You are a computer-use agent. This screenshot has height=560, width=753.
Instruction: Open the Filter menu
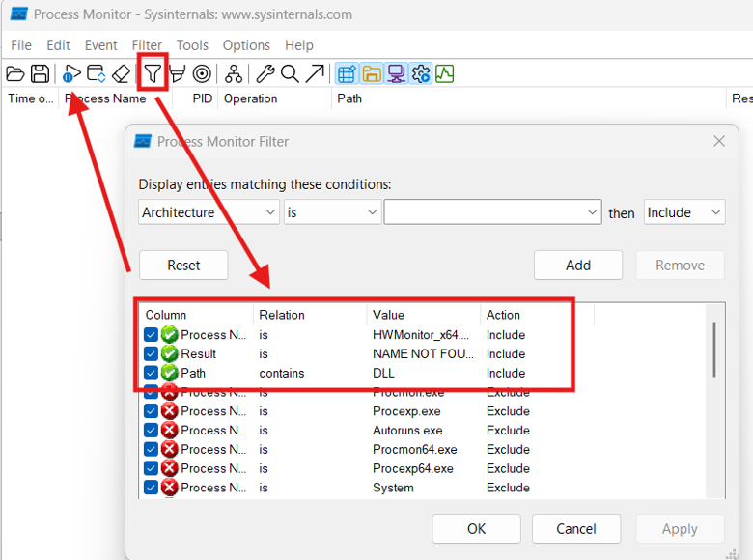(147, 45)
